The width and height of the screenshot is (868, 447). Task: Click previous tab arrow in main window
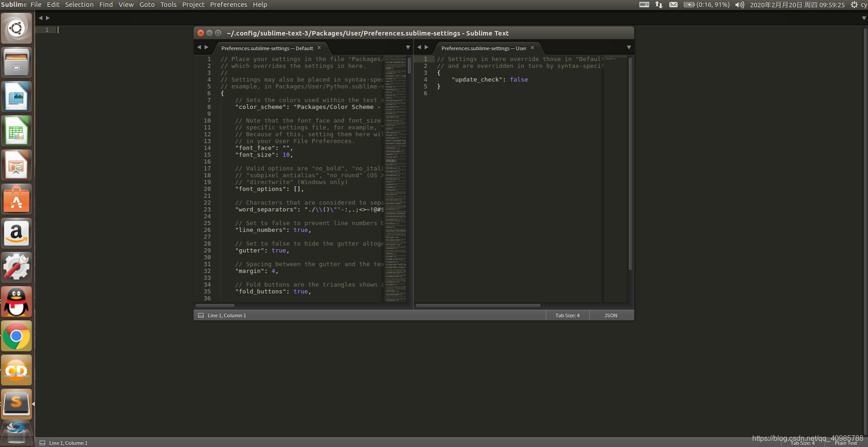click(41, 18)
